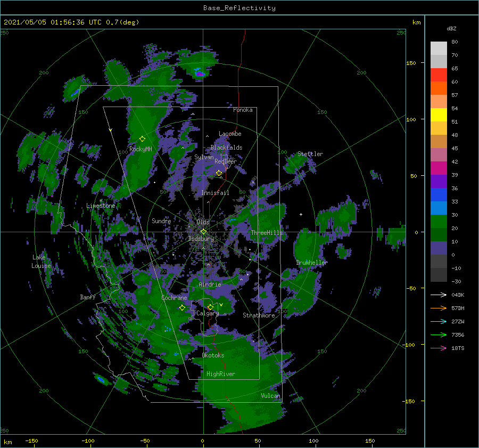Click the Lake Louise label
The width and height of the screenshot is (479, 448).
(x=41, y=262)
